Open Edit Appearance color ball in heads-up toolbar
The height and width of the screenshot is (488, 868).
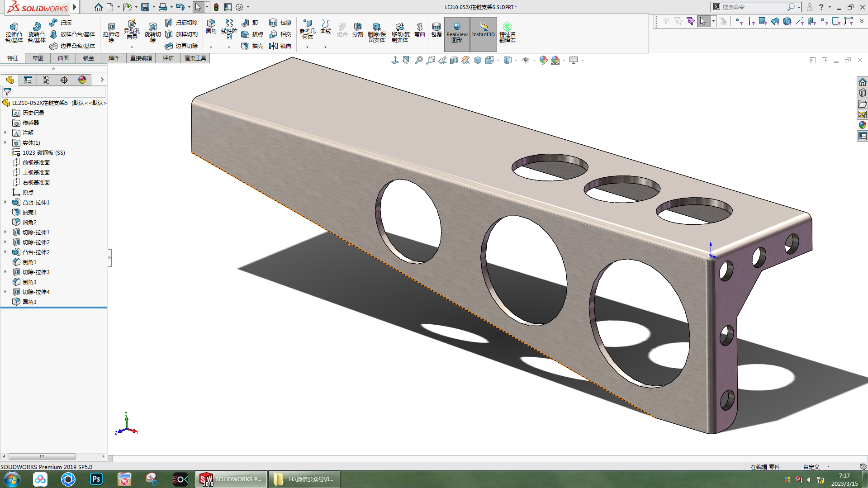(543, 60)
